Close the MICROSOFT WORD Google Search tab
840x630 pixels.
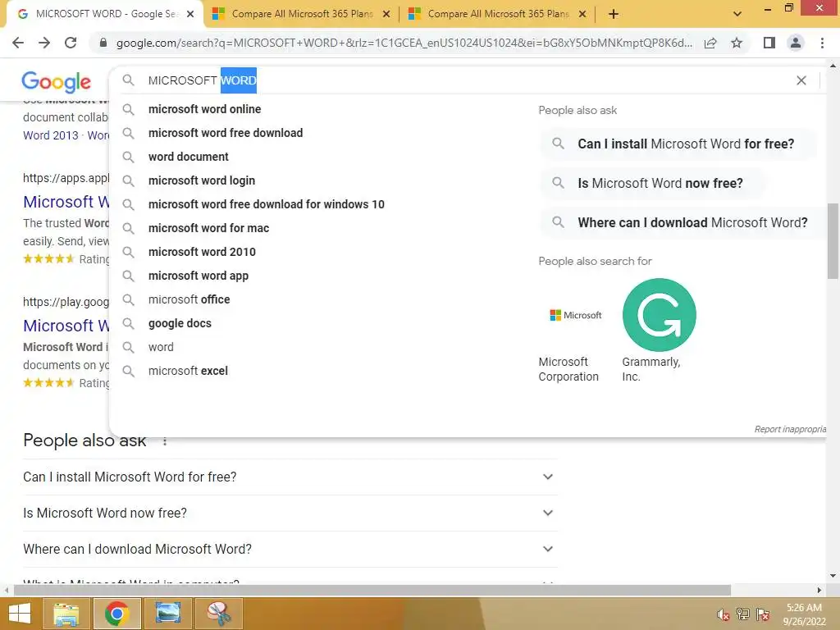tap(190, 15)
